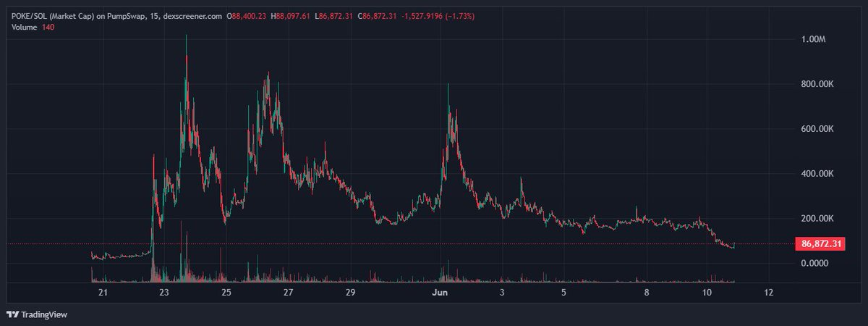This screenshot has height=326, width=868.
Task: Select the 21 date marker on time axis
Action: tap(103, 293)
